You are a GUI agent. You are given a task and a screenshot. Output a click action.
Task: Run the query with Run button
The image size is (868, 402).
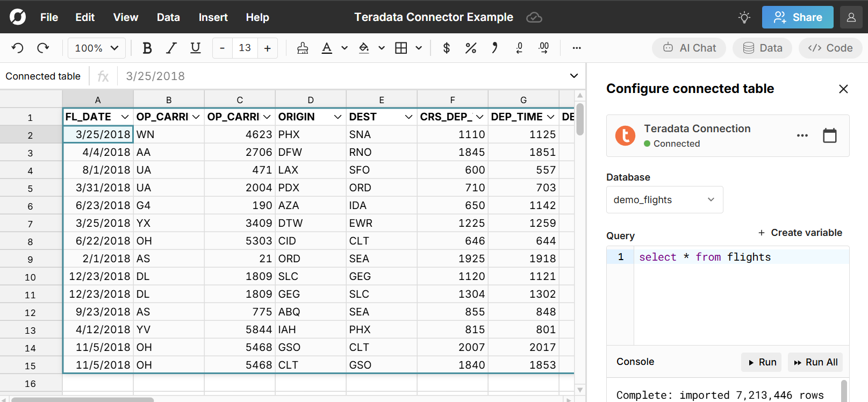(762, 362)
